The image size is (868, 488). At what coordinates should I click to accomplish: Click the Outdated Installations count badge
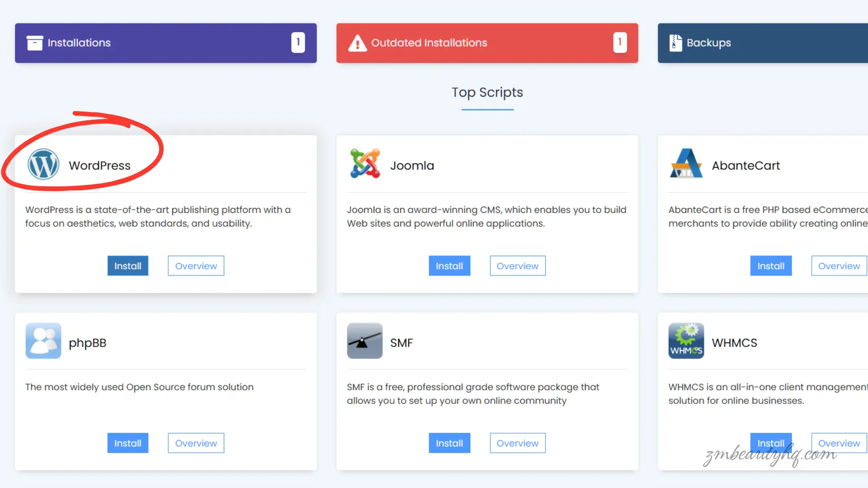(x=620, y=42)
